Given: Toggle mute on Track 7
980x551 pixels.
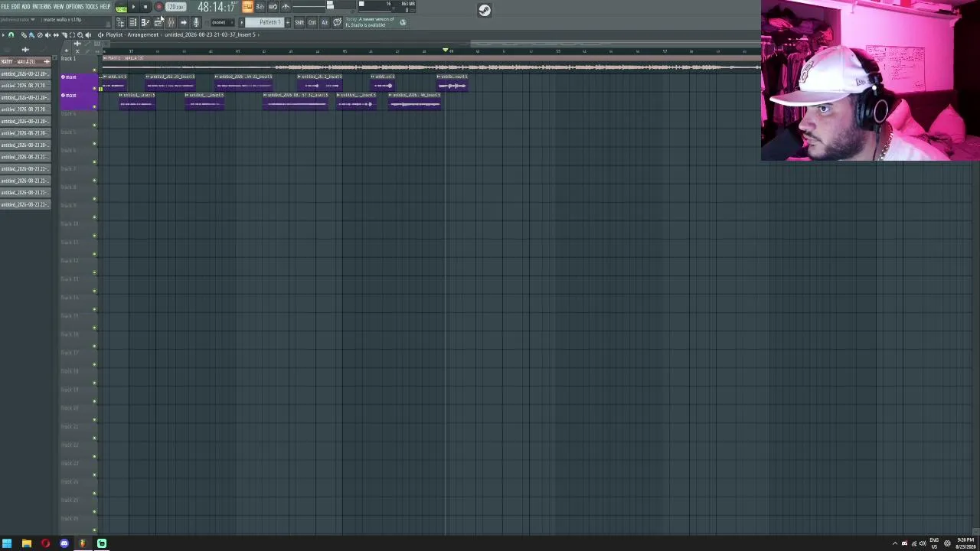Looking at the screenshot, I should (95, 181).
